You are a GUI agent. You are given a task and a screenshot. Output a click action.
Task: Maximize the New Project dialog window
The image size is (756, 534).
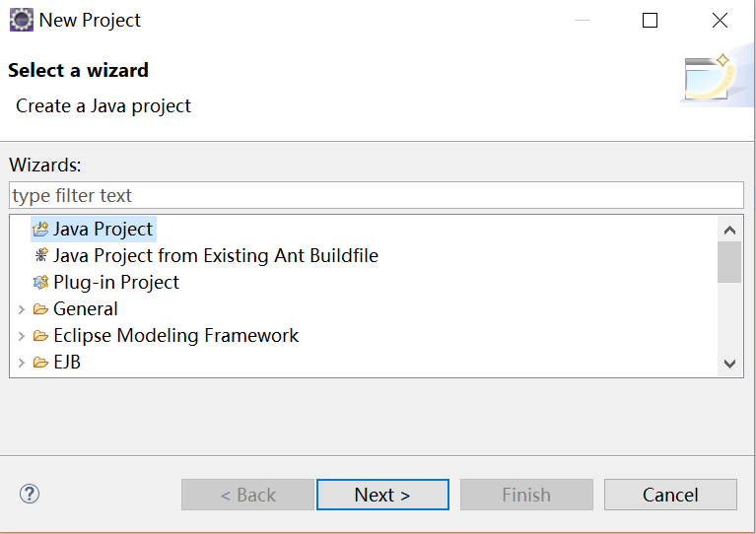tap(650, 21)
